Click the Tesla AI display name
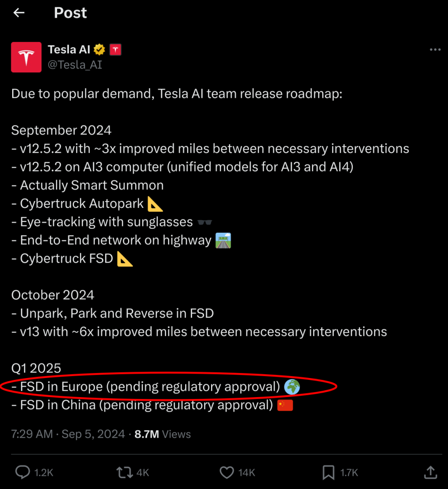 [69, 49]
